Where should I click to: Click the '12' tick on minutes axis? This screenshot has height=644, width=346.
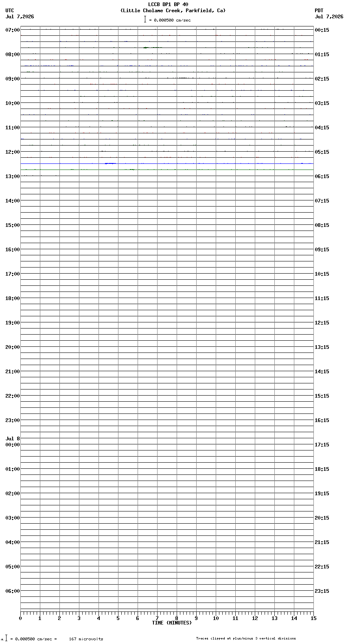[x=255, y=618]
